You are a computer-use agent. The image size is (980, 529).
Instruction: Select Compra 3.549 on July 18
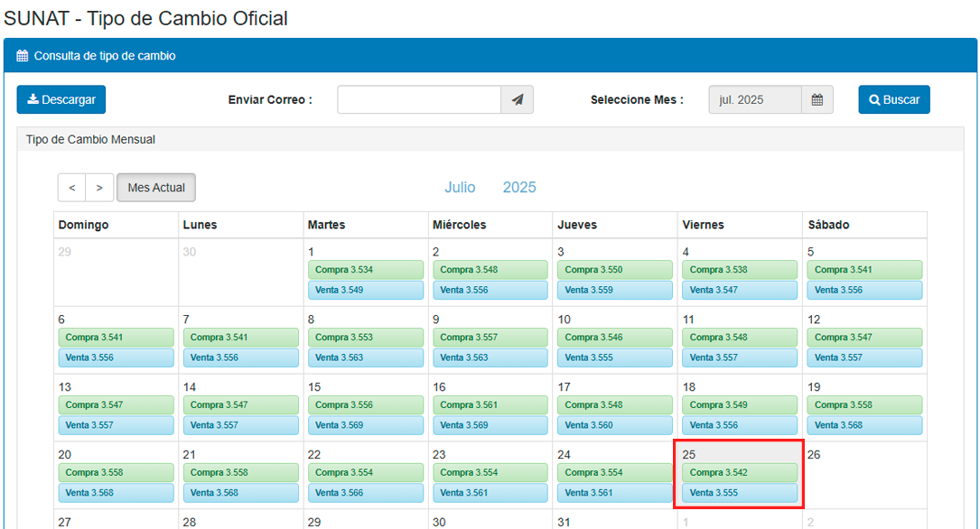click(x=740, y=404)
